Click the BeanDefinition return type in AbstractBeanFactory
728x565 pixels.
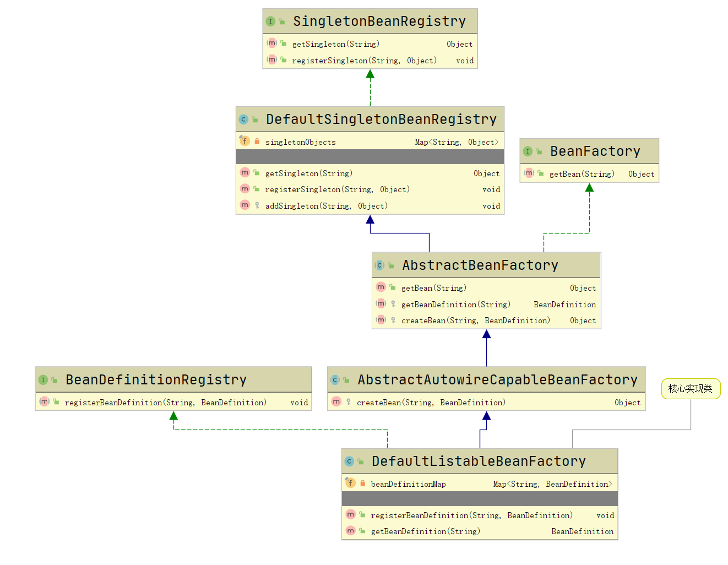565,305
